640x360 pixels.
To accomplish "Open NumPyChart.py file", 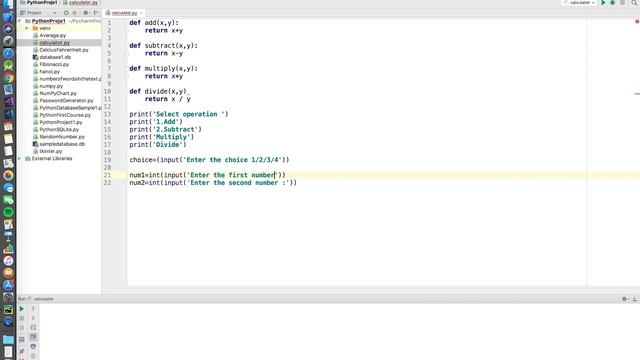I will (58, 93).
